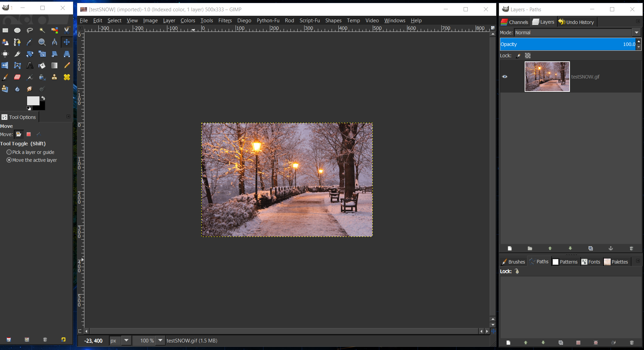Toggle lock alpha channel checkerboard icon
This screenshot has width=644, height=350.
click(x=528, y=56)
